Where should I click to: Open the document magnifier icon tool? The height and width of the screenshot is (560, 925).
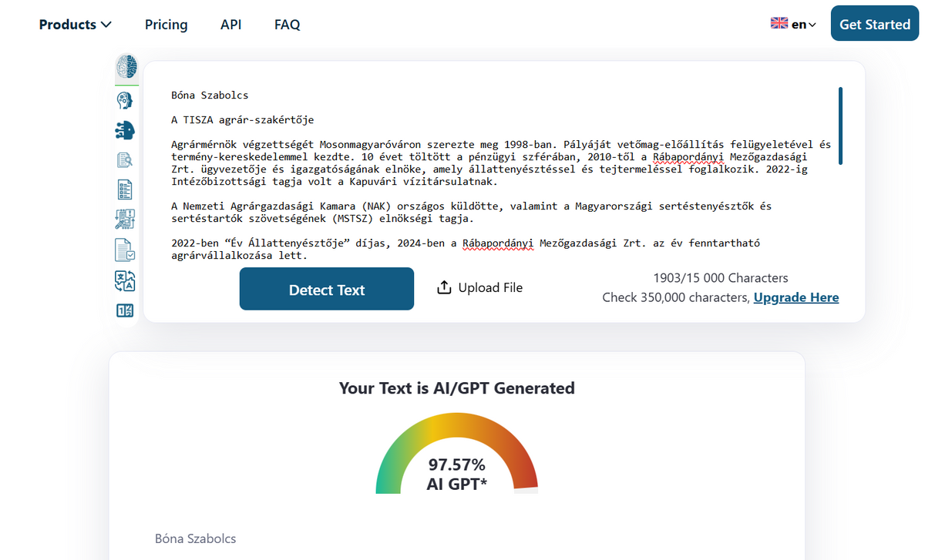click(x=125, y=160)
